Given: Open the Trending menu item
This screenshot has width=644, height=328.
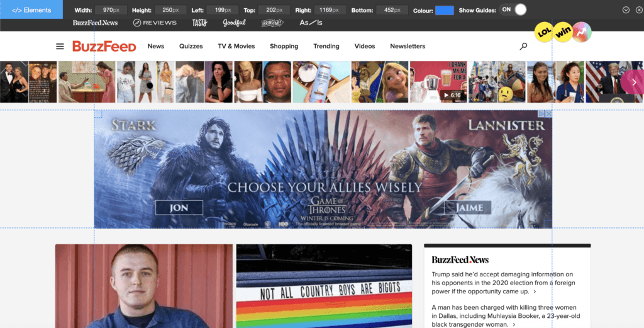Looking at the screenshot, I should [x=326, y=46].
